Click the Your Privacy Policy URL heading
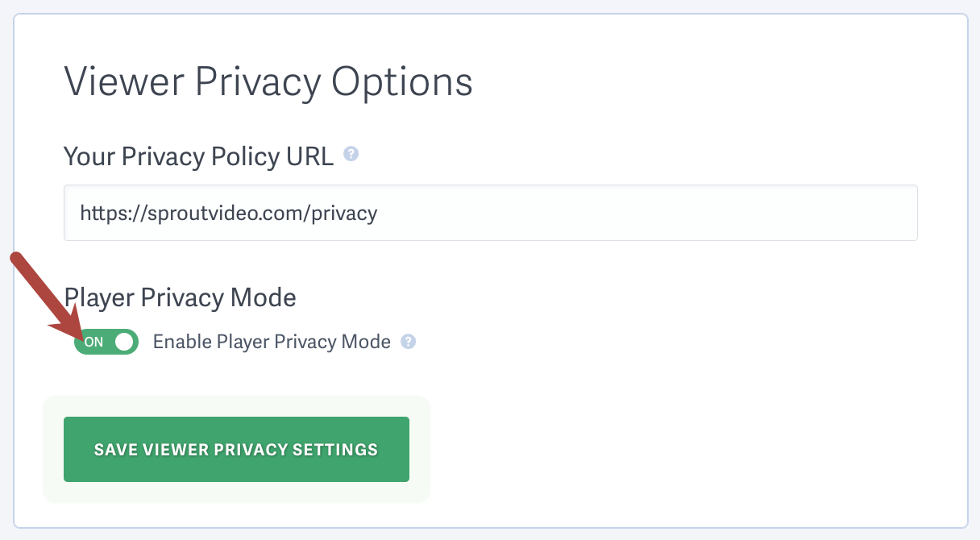This screenshot has height=540, width=980. [x=198, y=156]
